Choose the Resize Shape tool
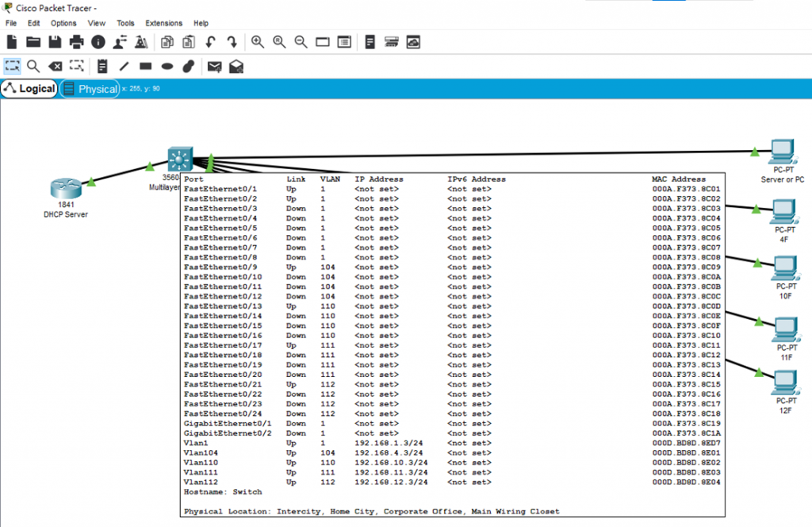The width and height of the screenshot is (812, 527). coord(77,67)
